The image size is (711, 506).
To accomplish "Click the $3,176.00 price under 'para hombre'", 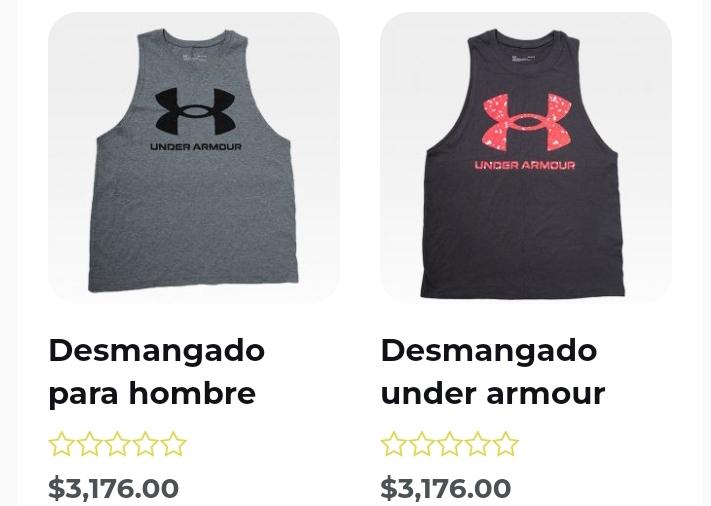I will click(x=113, y=488).
